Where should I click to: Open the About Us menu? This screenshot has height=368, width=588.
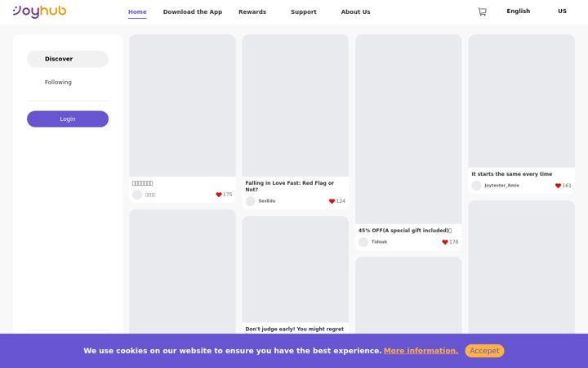355,11
